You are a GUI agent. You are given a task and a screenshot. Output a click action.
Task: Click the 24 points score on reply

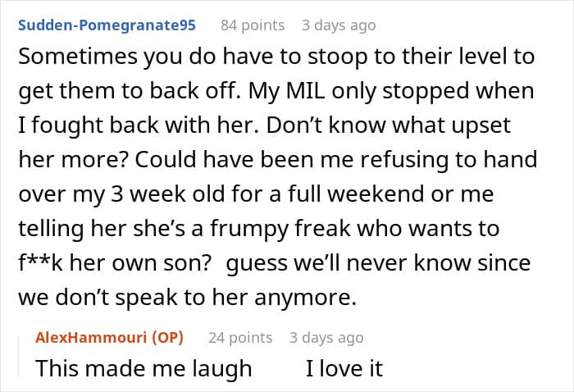click(240, 337)
